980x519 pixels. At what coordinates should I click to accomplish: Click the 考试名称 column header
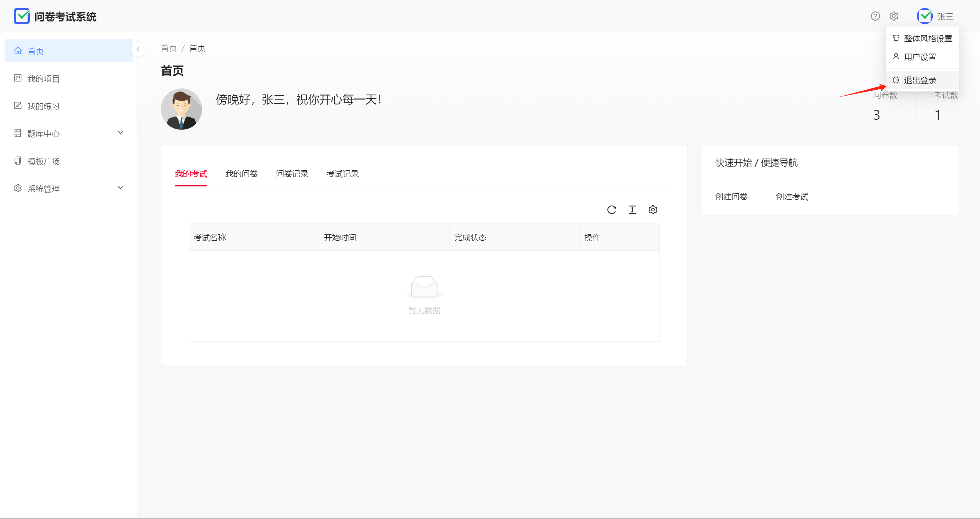pos(254,237)
